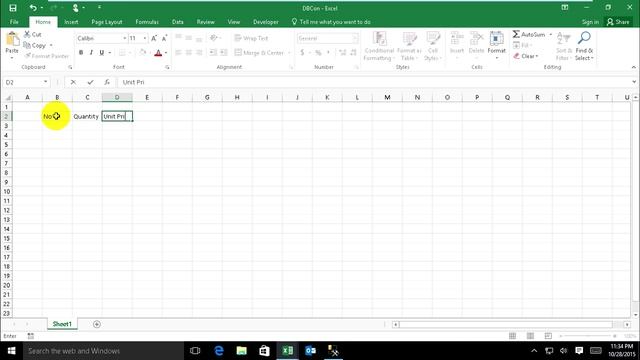The image size is (640, 360).
Task: Toggle Bold formatting
Action: click(81, 53)
